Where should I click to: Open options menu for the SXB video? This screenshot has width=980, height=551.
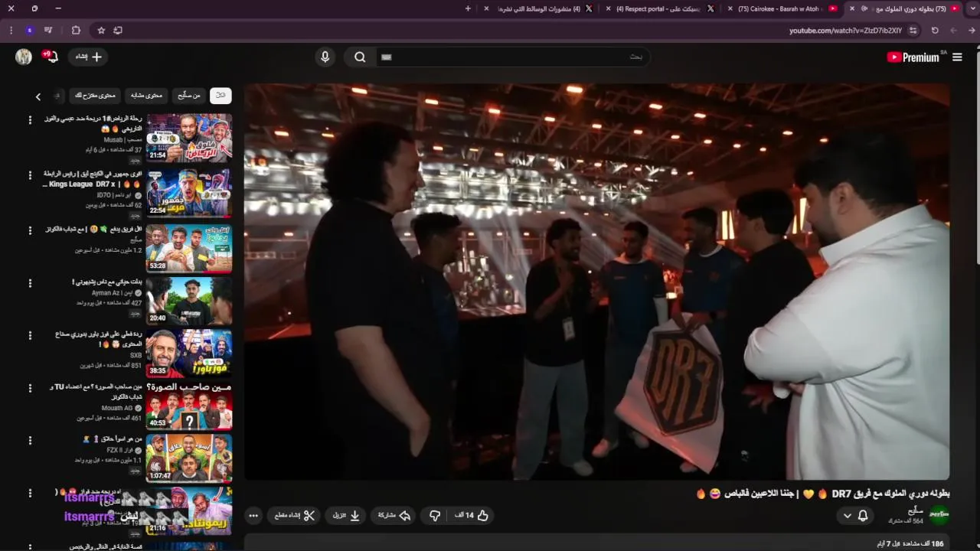click(30, 336)
